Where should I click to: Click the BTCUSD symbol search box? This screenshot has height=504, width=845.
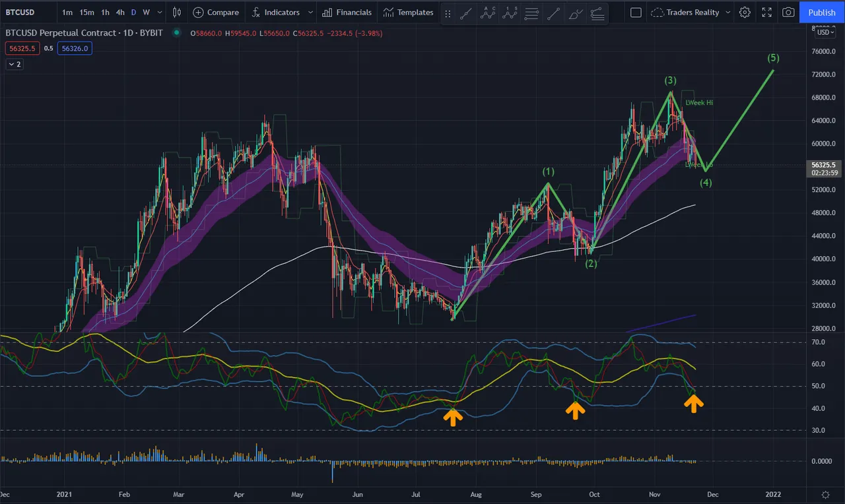pyautogui.click(x=28, y=12)
